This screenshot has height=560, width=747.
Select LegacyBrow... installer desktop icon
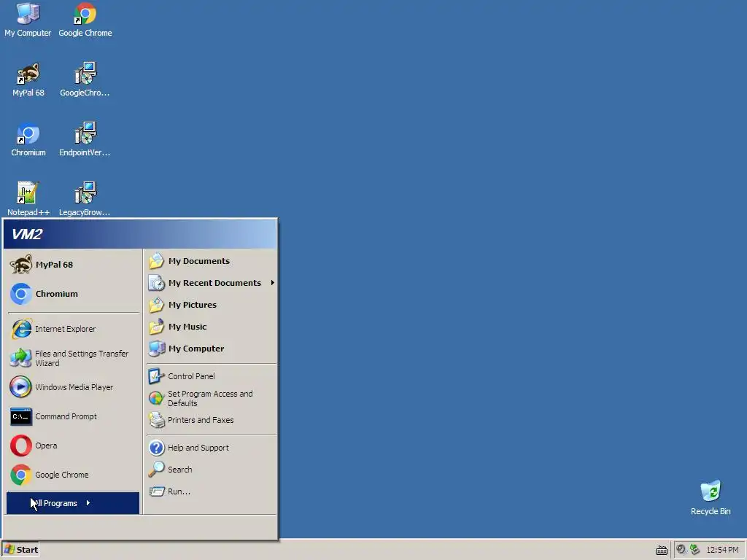(x=85, y=199)
